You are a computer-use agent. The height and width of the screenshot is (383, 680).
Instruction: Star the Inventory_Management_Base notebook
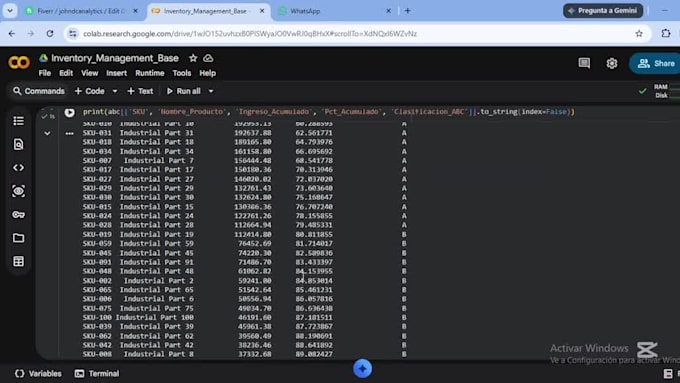[193, 58]
